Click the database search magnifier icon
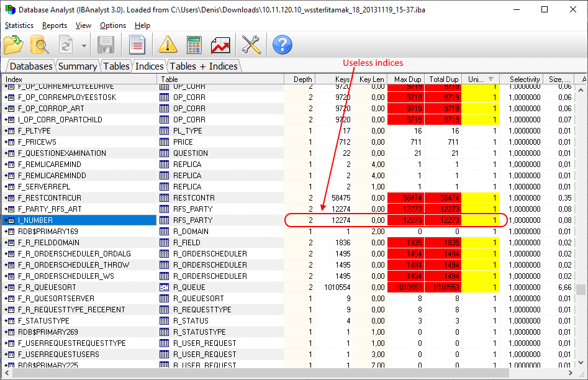588x380 pixels. pos(39,45)
